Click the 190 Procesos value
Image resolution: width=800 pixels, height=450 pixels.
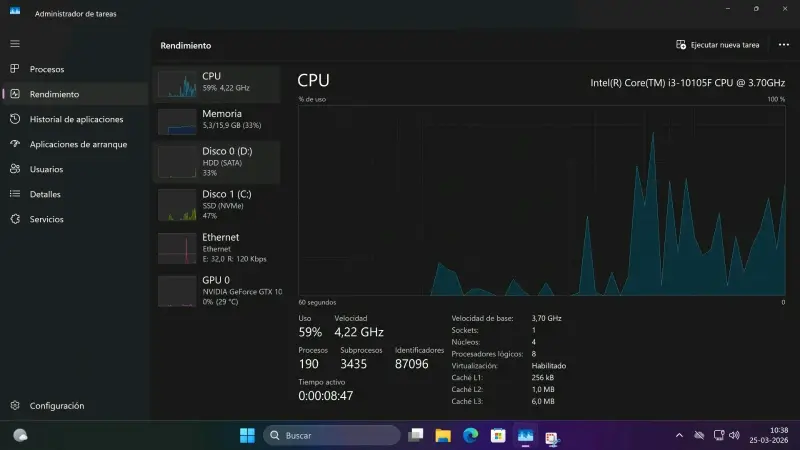coord(309,364)
